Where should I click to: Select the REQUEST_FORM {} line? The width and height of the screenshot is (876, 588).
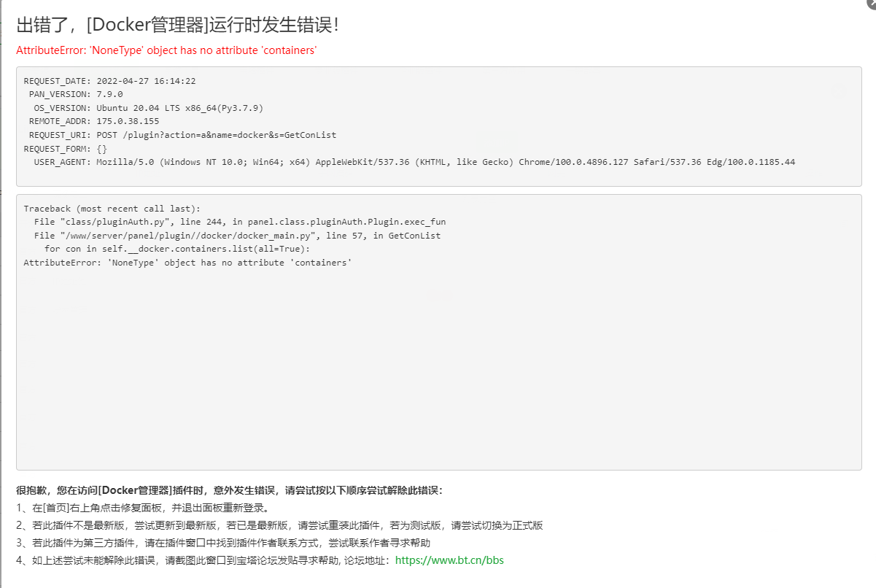pos(66,148)
